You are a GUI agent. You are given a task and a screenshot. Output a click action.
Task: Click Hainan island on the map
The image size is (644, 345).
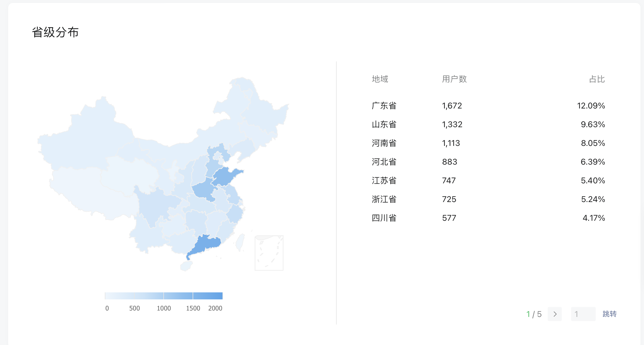pos(186,266)
